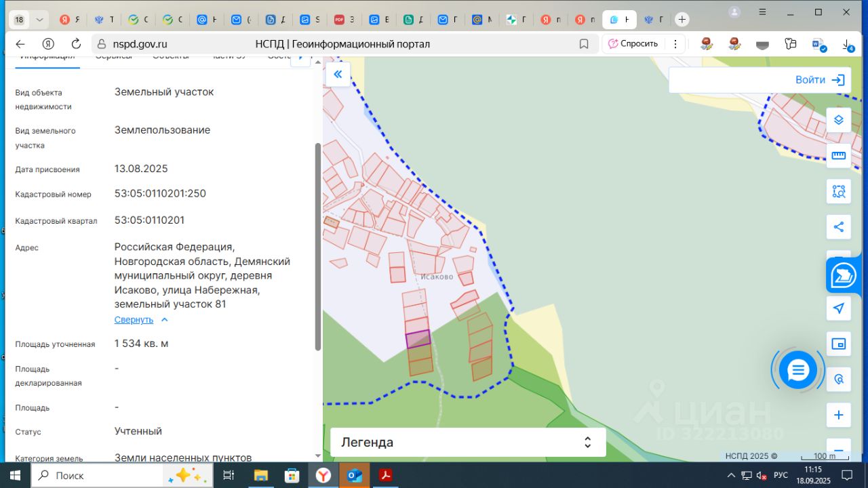
Task: Click the highlighted purple land parcel
Action: (x=418, y=339)
